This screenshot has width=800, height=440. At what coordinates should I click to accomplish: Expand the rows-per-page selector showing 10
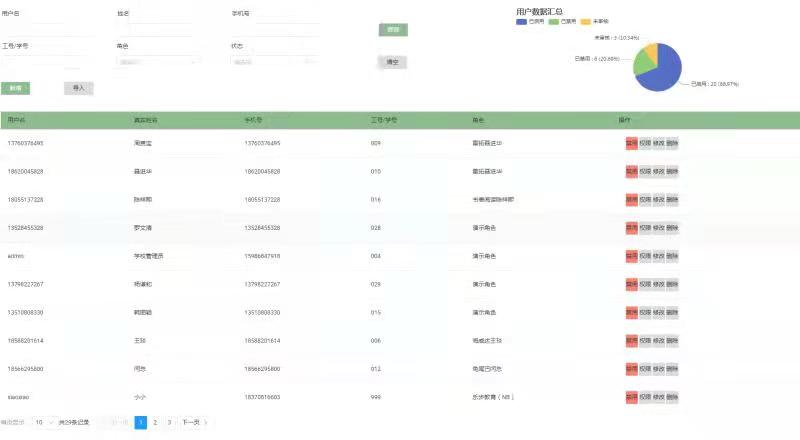(45, 423)
